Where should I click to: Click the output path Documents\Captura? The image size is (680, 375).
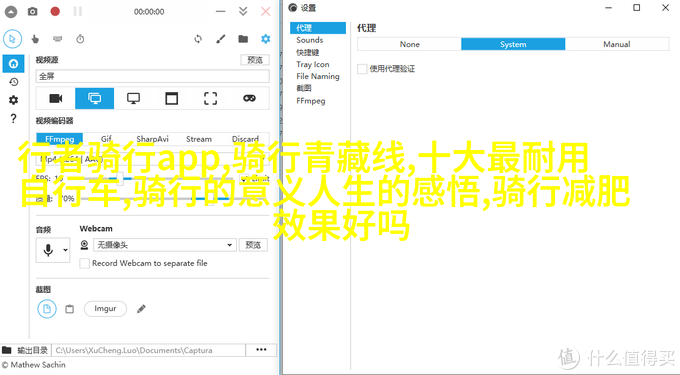[x=149, y=350]
